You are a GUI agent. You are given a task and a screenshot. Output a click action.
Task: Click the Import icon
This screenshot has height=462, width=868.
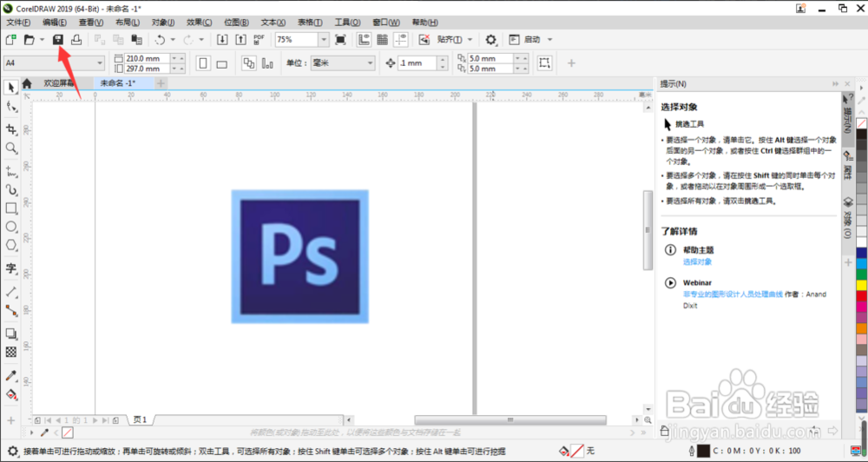pos(222,39)
